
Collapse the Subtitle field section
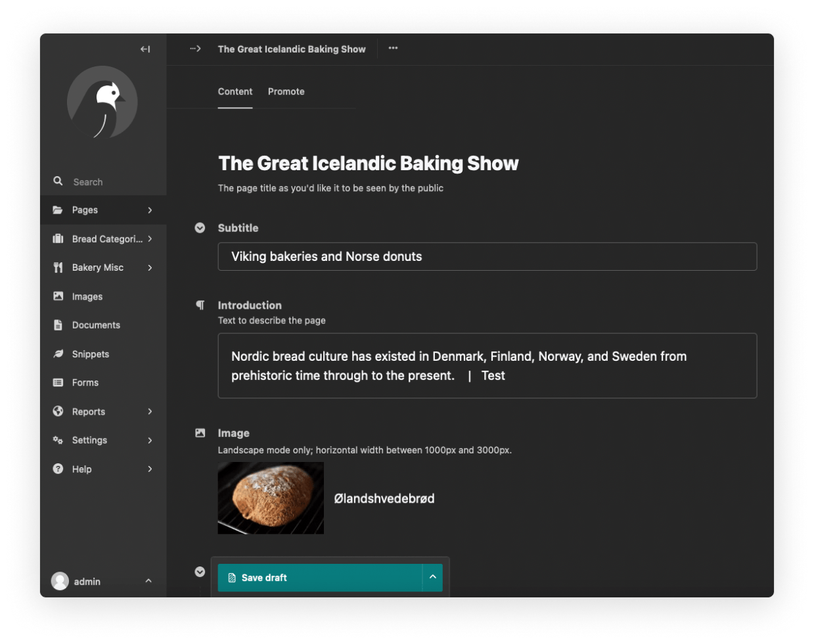tap(199, 228)
